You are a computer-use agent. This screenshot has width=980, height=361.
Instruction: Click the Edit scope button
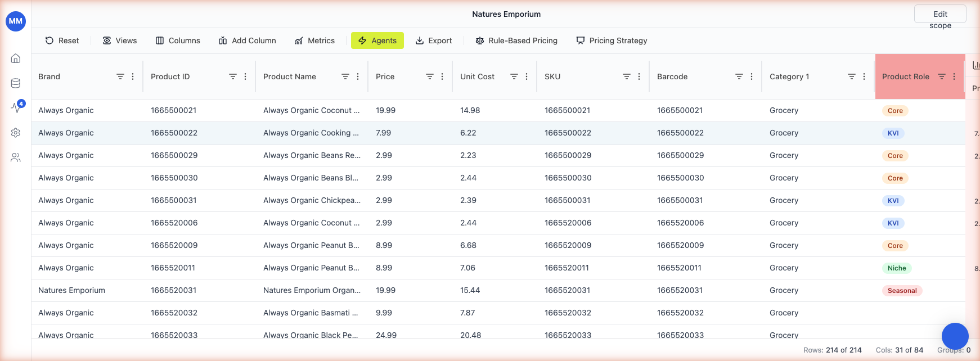pyautogui.click(x=940, y=15)
